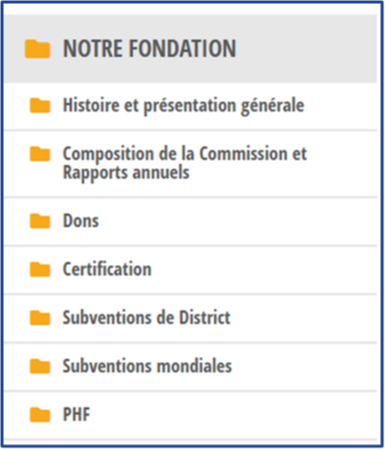Click the folder icon beside Histoire et présentation générale
The image size is (385, 449).
40,106
